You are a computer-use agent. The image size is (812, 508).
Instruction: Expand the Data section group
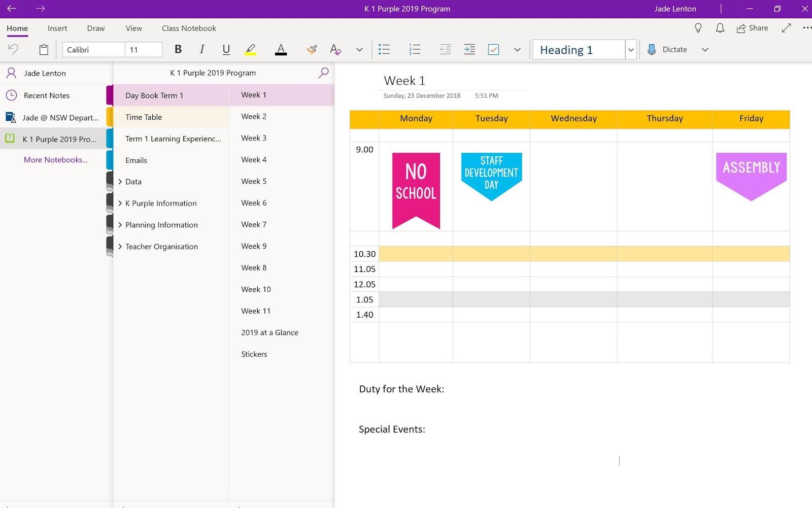tap(120, 182)
